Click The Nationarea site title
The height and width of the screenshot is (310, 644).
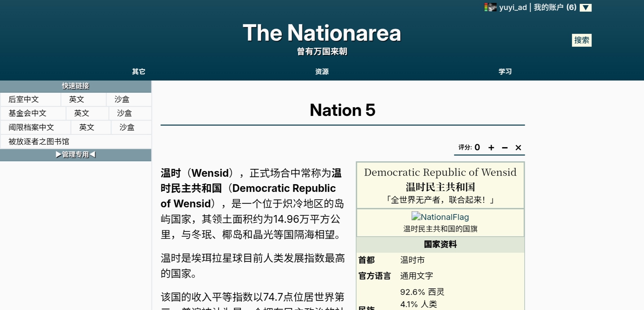[x=322, y=33]
